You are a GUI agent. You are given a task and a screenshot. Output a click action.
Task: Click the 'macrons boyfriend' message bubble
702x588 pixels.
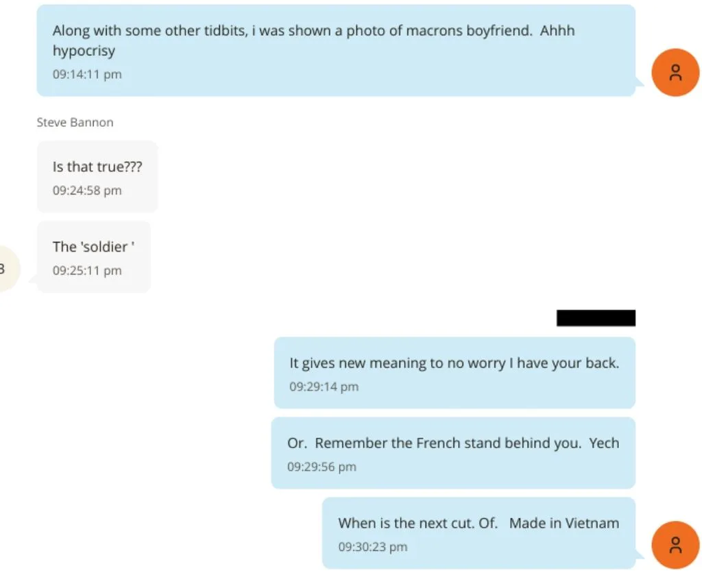point(336,51)
